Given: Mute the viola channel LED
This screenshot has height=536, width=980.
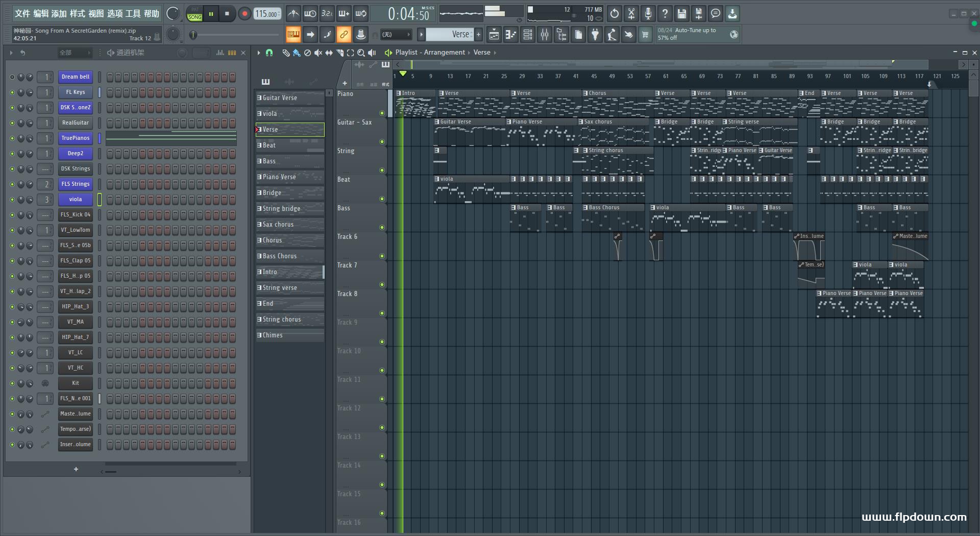Looking at the screenshot, I should [12, 200].
